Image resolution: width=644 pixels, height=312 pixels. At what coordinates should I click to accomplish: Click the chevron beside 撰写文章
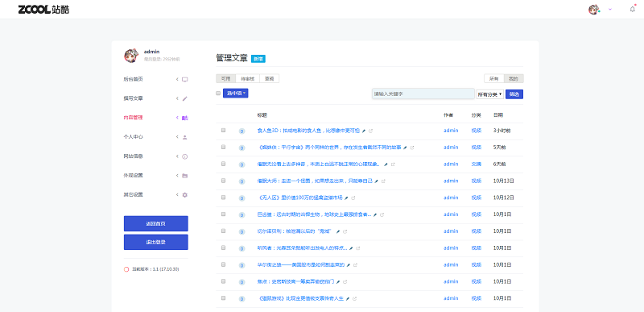[177, 98]
